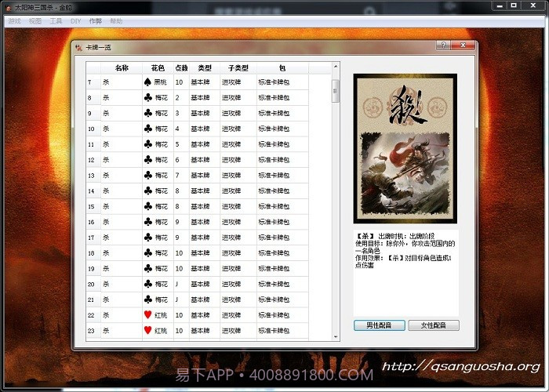Open the 游戏 menu
This screenshot has height=392, width=549.
tap(14, 21)
